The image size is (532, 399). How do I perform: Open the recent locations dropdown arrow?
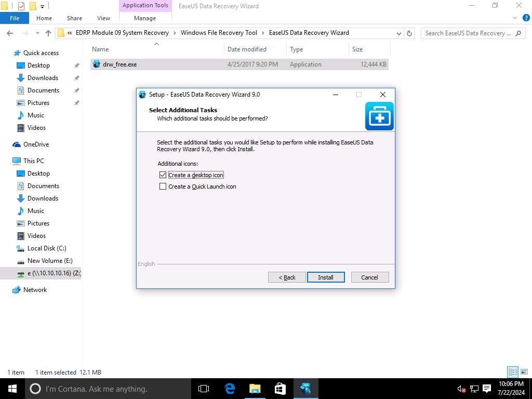point(37,33)
